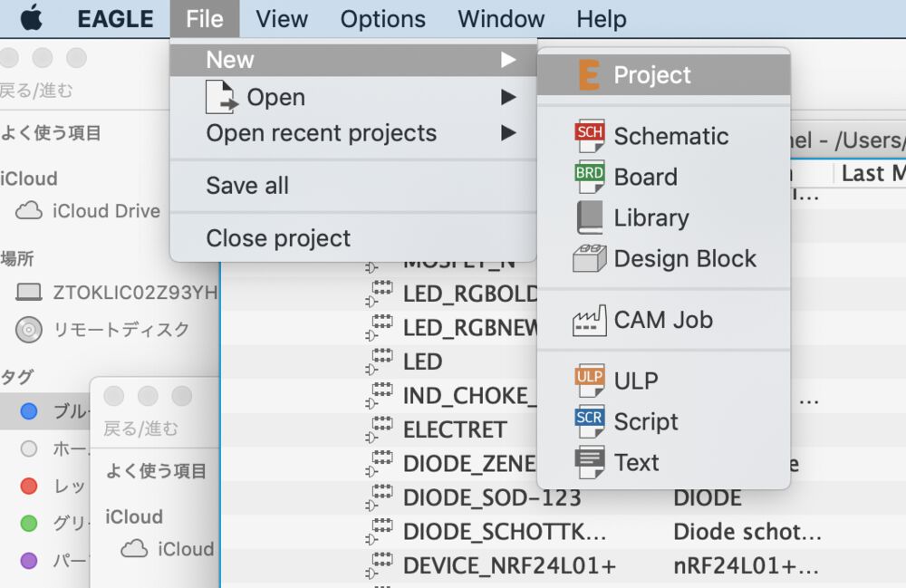Expand Open recent projects submenu arrow
Screen dimensions: 906x588
(x=508, y=133)
